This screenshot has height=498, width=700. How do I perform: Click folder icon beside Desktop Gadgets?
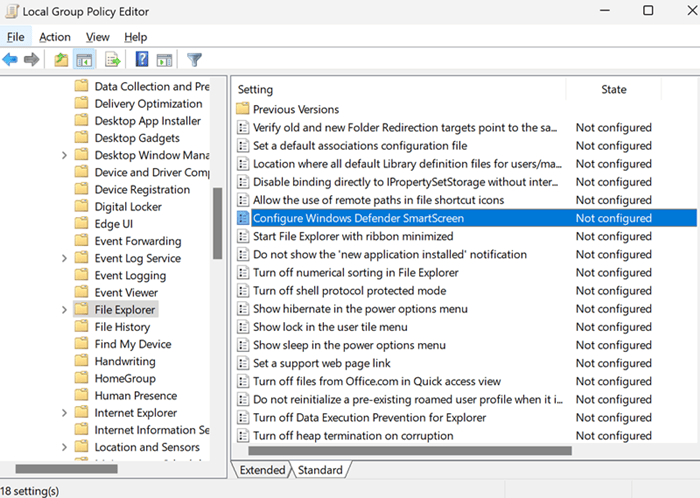coord(81,137)
